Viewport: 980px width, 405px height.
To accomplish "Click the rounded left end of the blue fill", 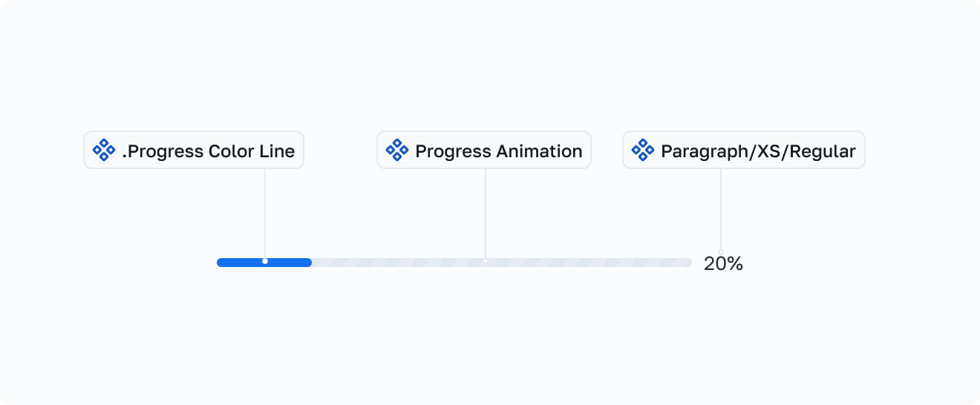I will [x=220, y=263].
